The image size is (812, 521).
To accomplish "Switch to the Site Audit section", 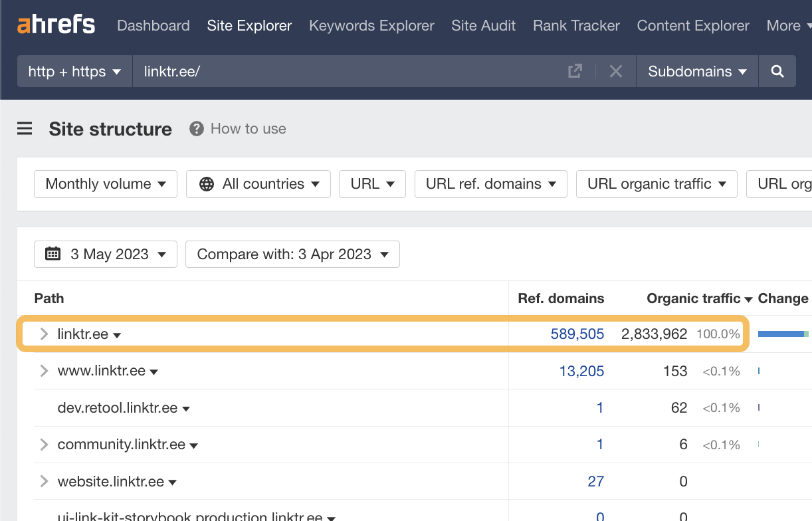I will coord(483,25).
